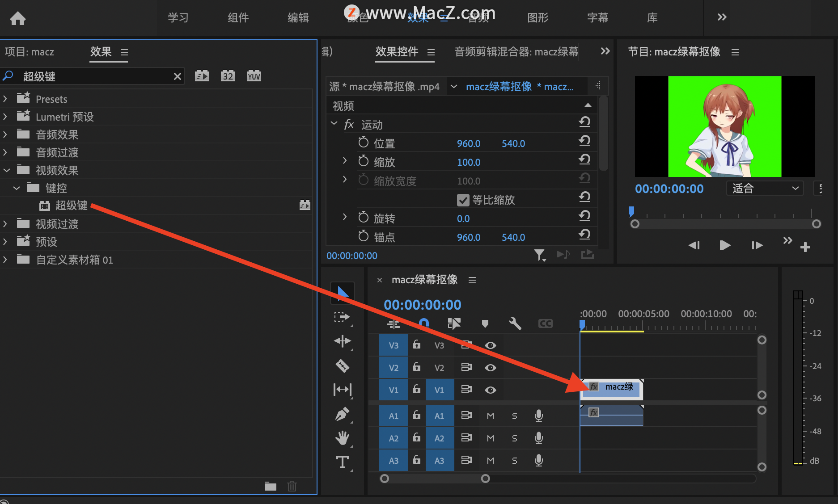838x504 pixels.
Task: Select the Selection tool arrow
Action: coord(343,293)
